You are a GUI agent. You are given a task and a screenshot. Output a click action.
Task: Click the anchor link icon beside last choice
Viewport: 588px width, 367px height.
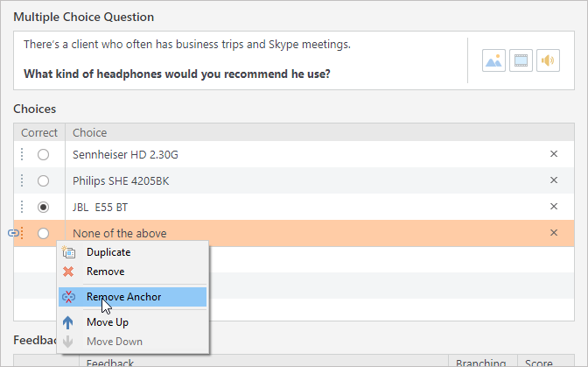click(12, 233)
